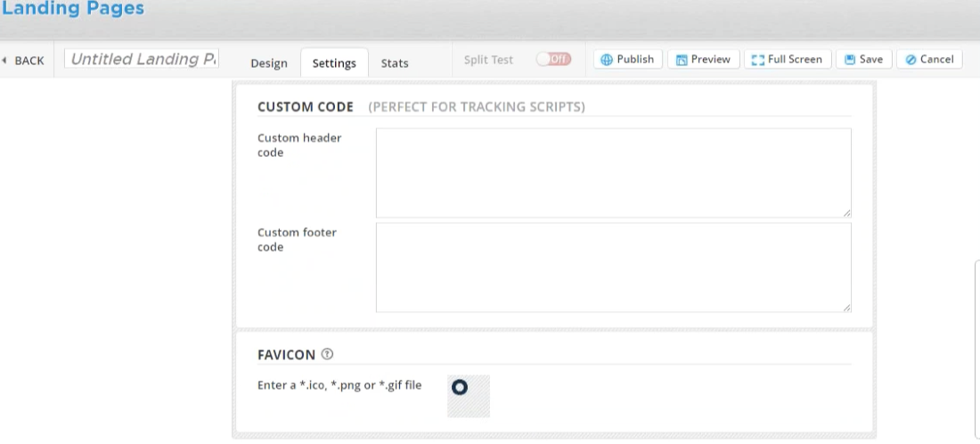Open the Design tab
This screenshot has height=444, width=980.
click(x=269, y=63)
